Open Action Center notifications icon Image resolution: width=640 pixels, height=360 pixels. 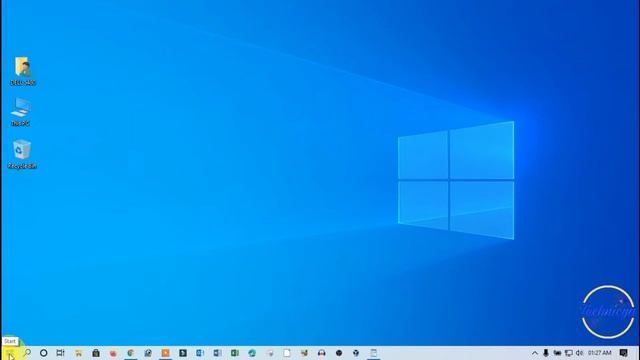pos(623,353)
